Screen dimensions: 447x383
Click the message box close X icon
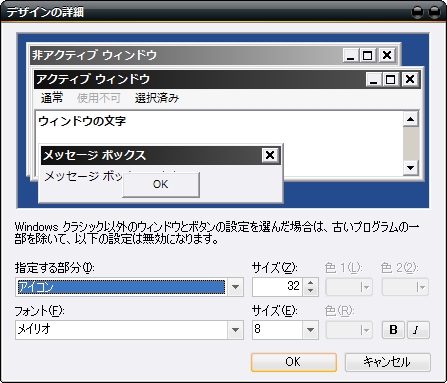tap(270, 155)
